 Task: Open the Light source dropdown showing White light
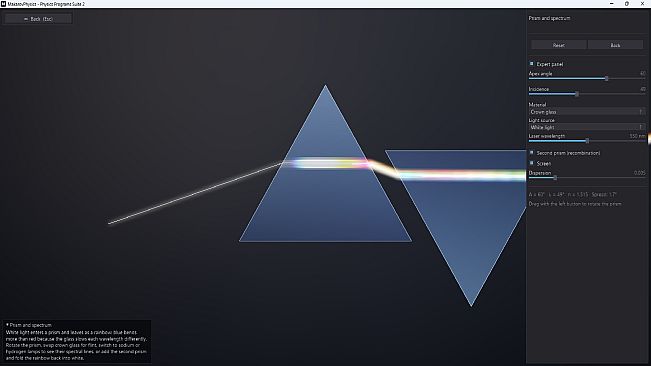tap(587, 127)
